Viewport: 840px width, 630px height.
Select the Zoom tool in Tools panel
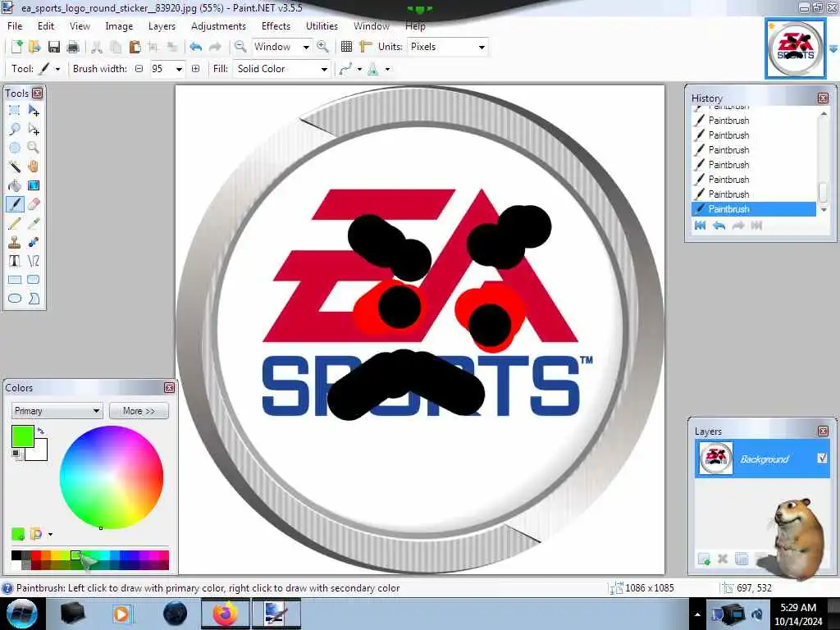coord(33,148)
